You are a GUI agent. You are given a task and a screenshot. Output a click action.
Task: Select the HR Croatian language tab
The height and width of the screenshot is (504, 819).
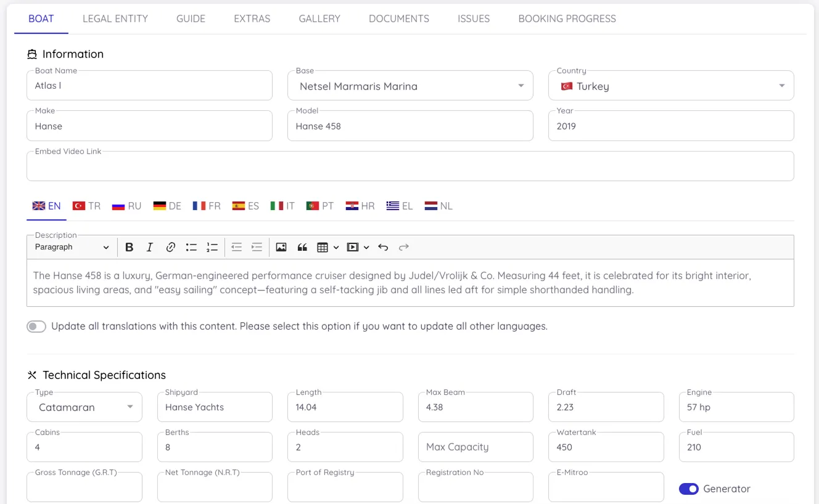[360, 206]
